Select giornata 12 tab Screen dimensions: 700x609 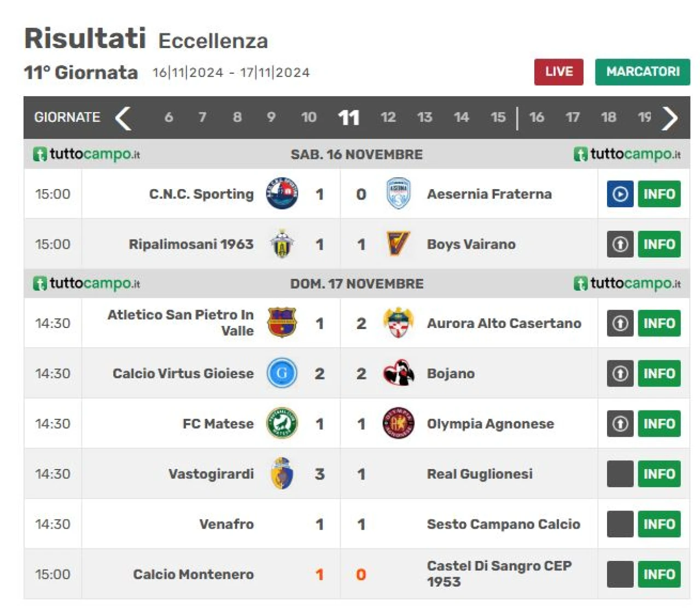(x=388, y=117)
